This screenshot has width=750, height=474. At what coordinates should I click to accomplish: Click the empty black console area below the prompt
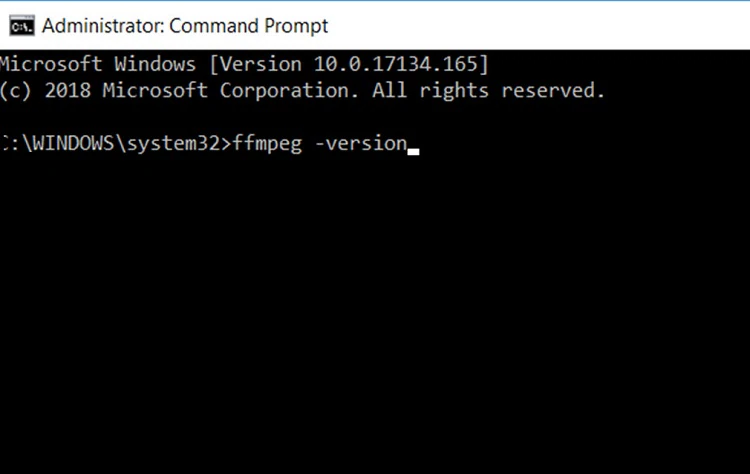(375, 320)
